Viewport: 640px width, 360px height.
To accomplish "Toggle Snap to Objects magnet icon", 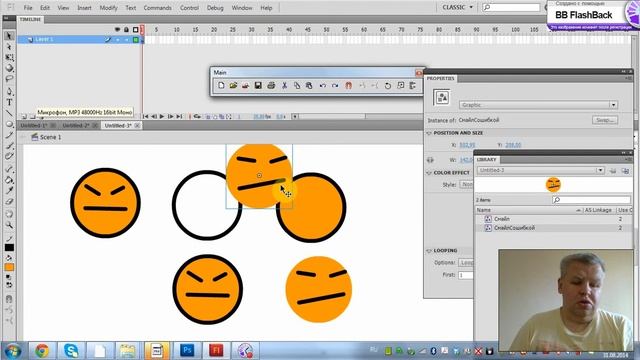I will pyautogui.click(x=348, y=85).
